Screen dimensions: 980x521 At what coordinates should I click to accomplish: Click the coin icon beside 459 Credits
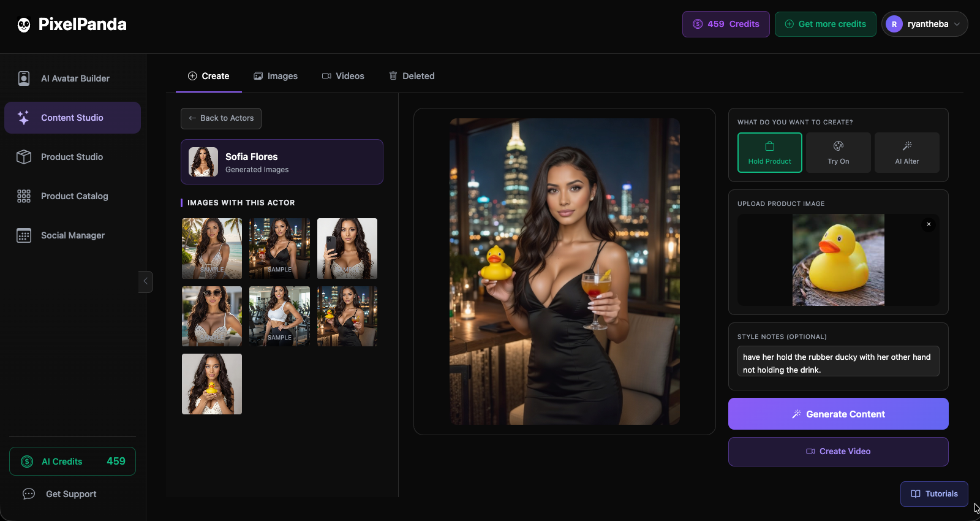click(x=698, y=24)
